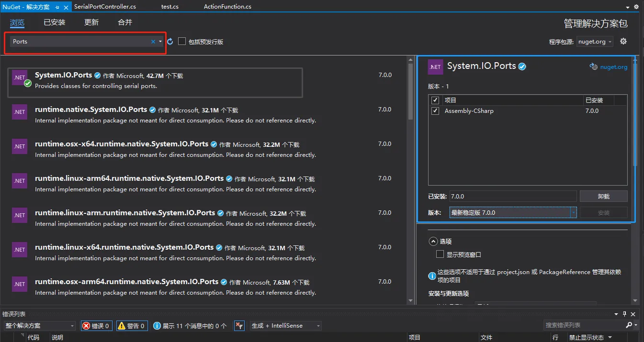The width and height of the screenshot is (644, 342).
Task: Select the runtime.osx-arm64.runtime.native.System.IO.Ports package name
Action: click(126, 282)
